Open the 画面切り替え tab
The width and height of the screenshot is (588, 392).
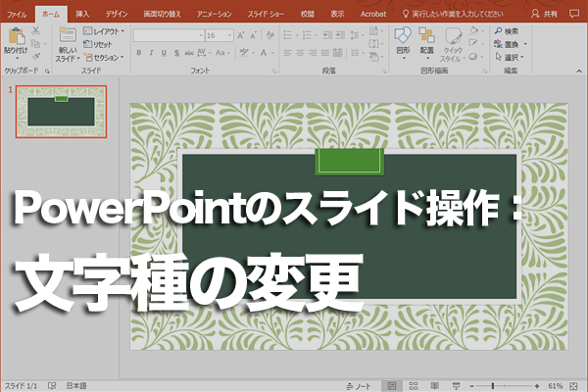click(162, 15)
